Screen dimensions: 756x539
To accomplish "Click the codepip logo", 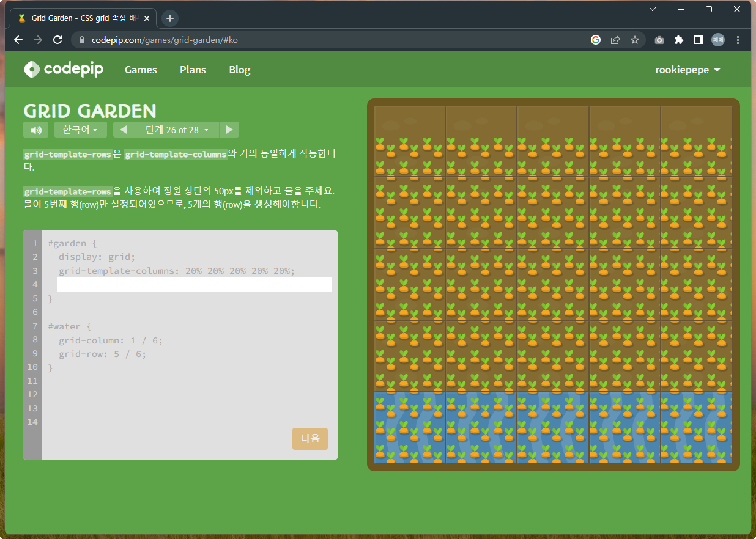I will pyautogui.click(x=64, y=70).
